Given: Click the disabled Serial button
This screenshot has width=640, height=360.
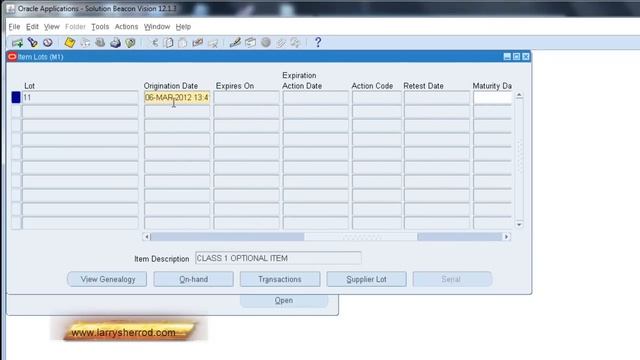Looking at the screenshot, I should coord(452,279).
